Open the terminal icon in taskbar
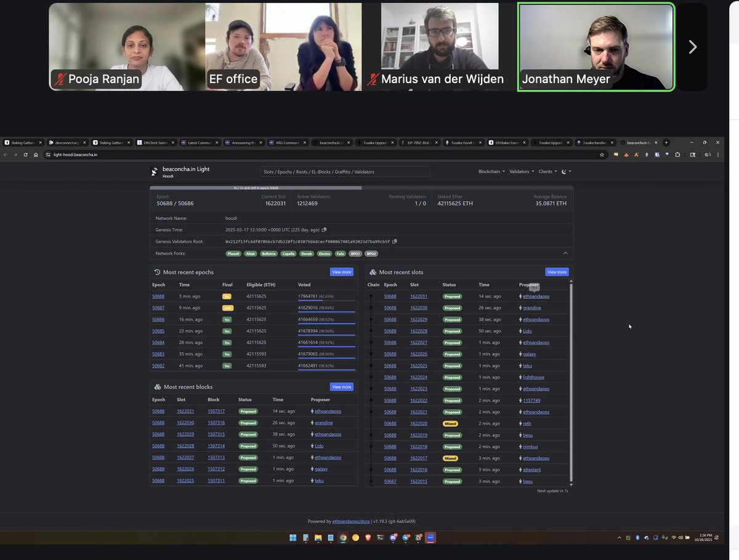The width and height of the screenshot is (739, 560). click(381, 538)
